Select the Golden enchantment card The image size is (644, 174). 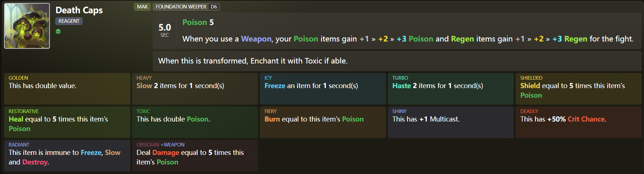coord(67,88)
